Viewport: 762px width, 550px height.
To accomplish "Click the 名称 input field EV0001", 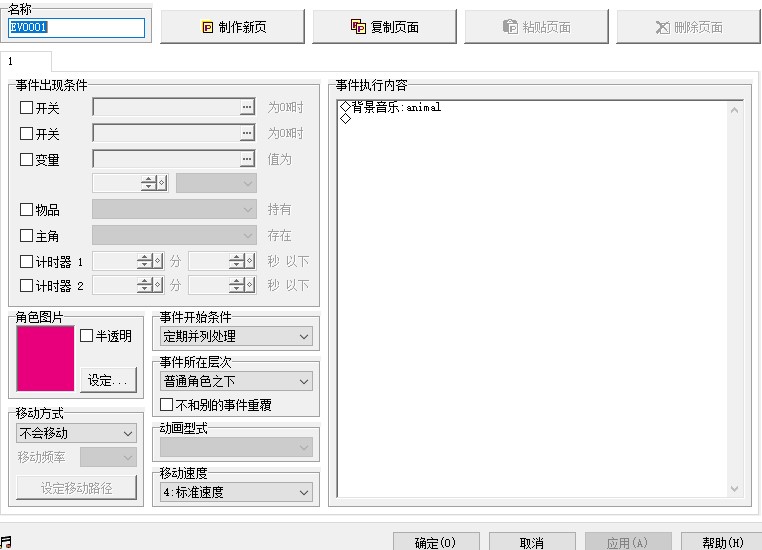I will [77, 27].
